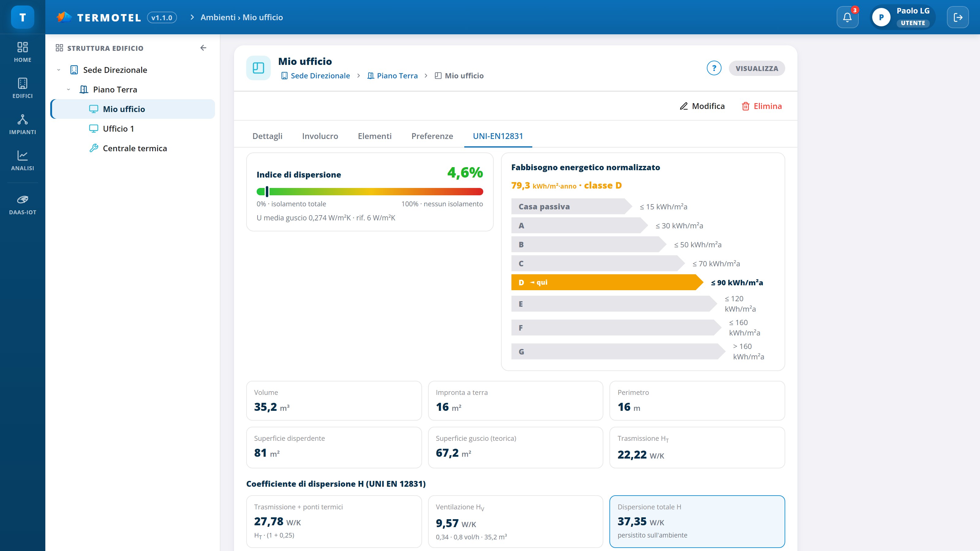Open Paolo LG user profile menu
Image resolution: width=980 pixels, height=551 pixels.
902,17
